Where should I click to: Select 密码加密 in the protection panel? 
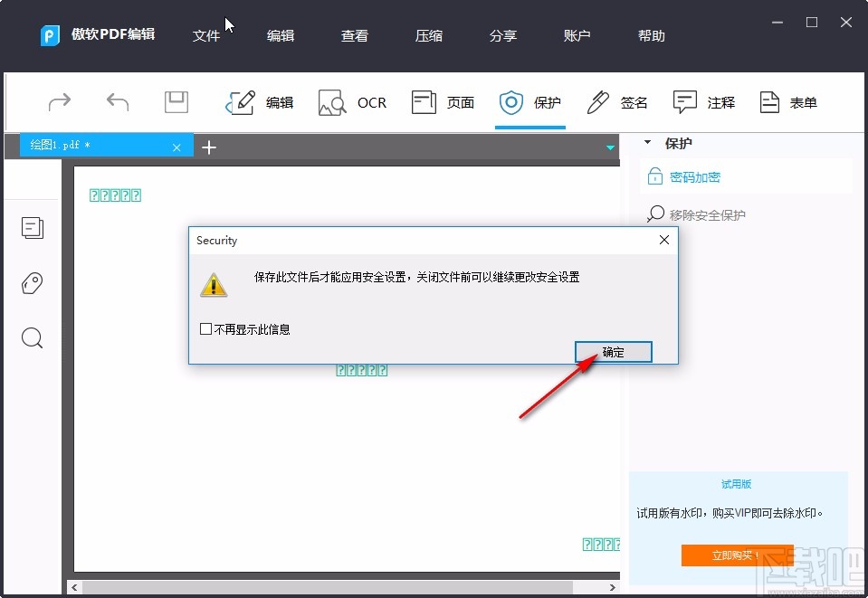697,176
